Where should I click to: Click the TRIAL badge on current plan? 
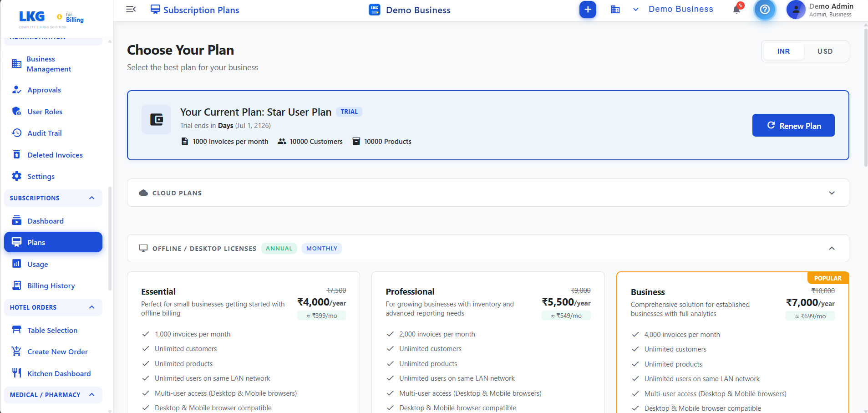pos(349,112)
